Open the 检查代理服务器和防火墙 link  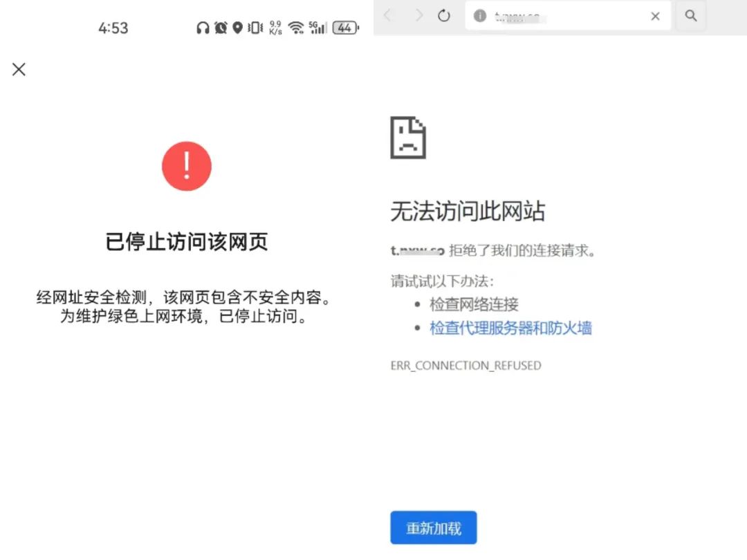pyautogui.click(x=510, y=328)
